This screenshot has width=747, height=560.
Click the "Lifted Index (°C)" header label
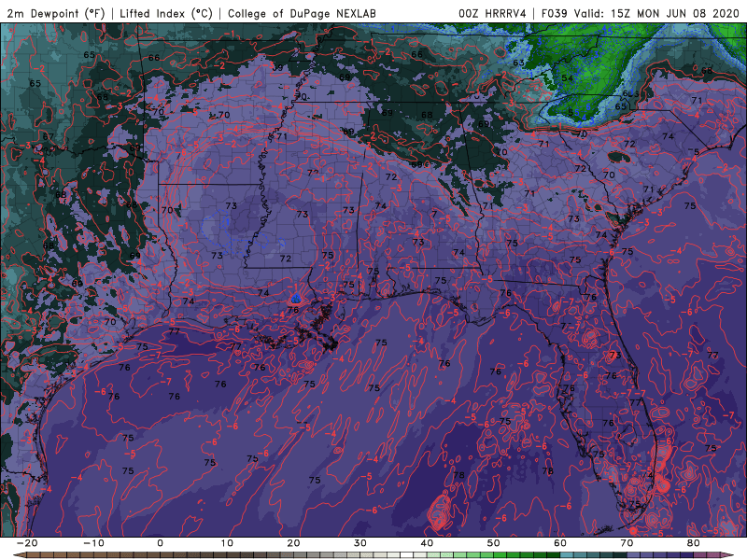tap(166, 13)
